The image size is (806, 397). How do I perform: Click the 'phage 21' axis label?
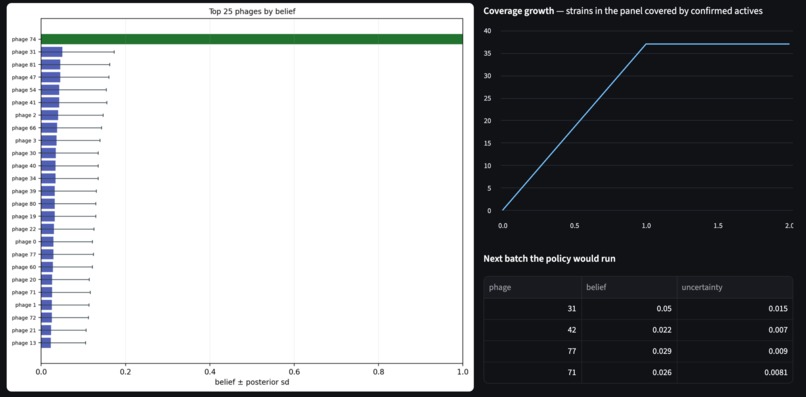pos(24,330)
